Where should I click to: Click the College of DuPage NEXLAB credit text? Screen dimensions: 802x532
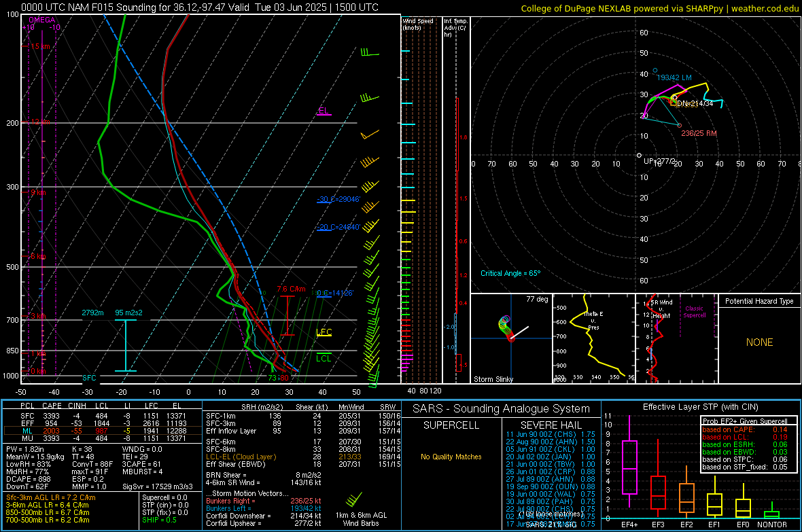pos(659,8)
